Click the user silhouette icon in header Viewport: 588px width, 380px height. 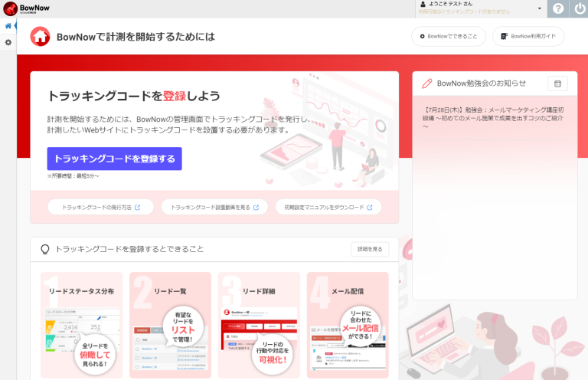pos(423,4)
